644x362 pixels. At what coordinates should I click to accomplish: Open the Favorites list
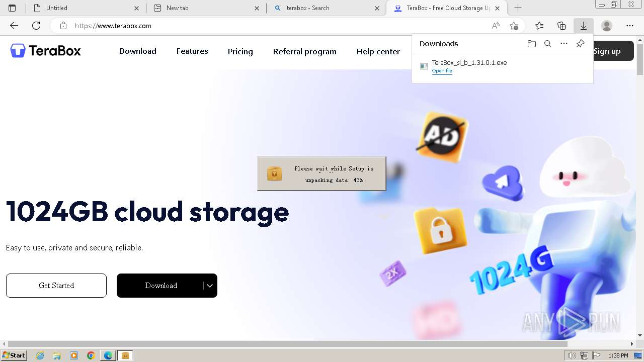539,26
